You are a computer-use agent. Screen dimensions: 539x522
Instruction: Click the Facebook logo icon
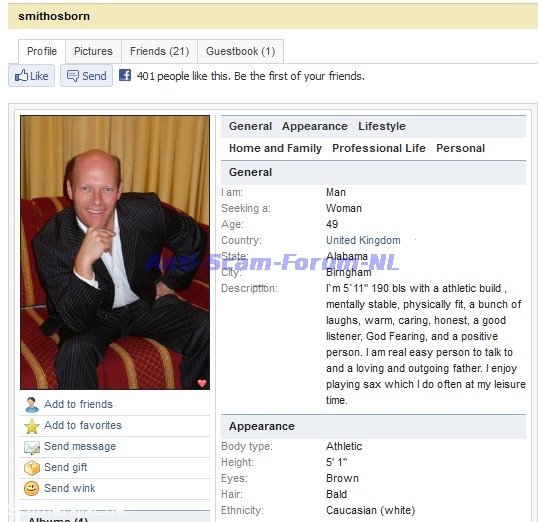pyautogui.click(x=125, y=75)
